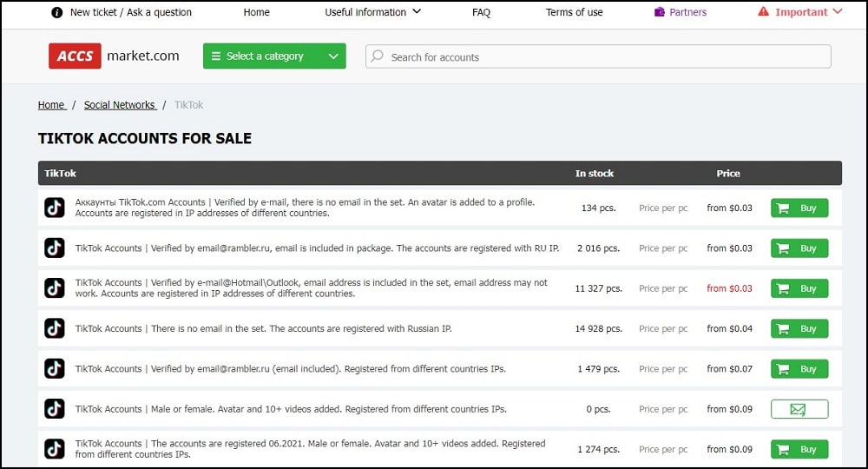
Task: Click the envelope notify icon for the 0 pcs. listing
Action: [x=799, y=409]
